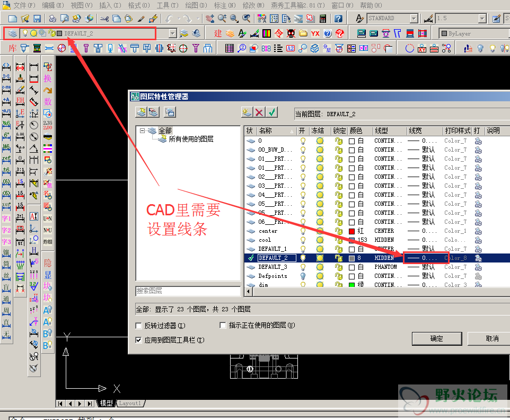
Task: Toggle on/off bulb for center layer
Action: [x=303, y=231]
